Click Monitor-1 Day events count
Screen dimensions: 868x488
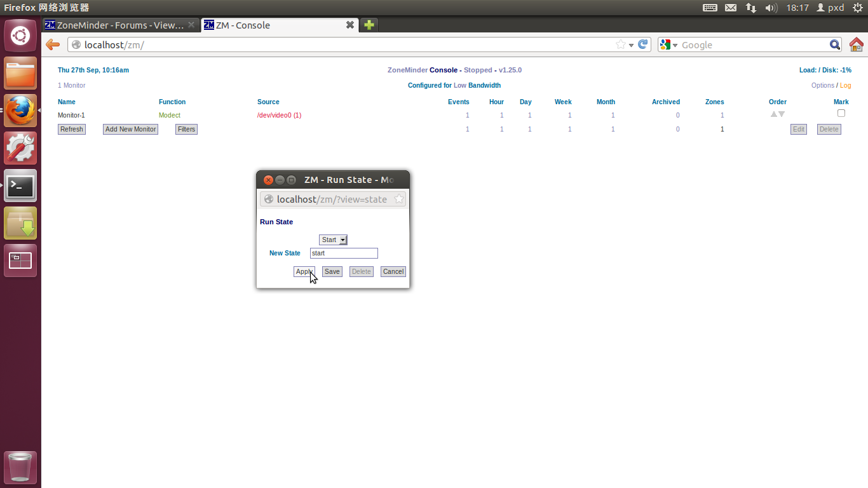pyautogui.click(x=529, y=115)
